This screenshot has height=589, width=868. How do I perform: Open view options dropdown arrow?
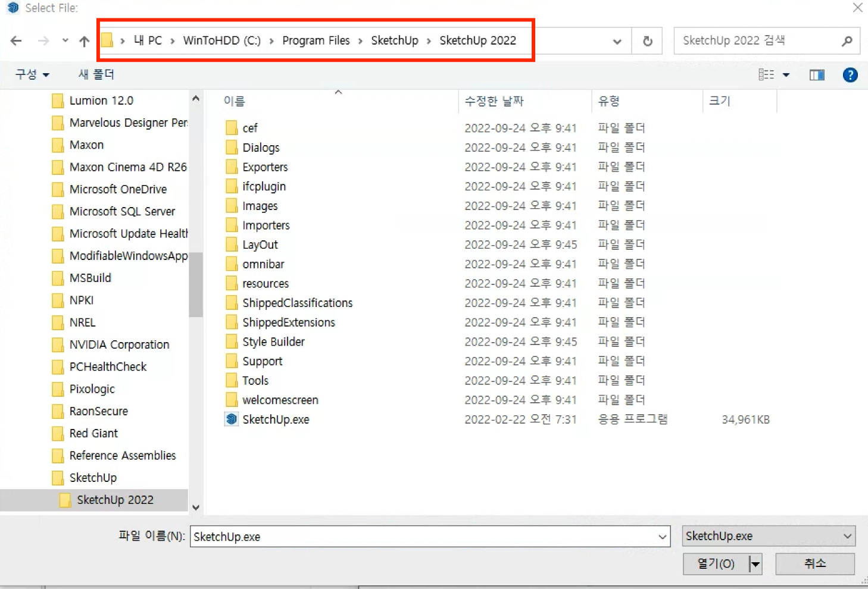click(x=786, y=75)
